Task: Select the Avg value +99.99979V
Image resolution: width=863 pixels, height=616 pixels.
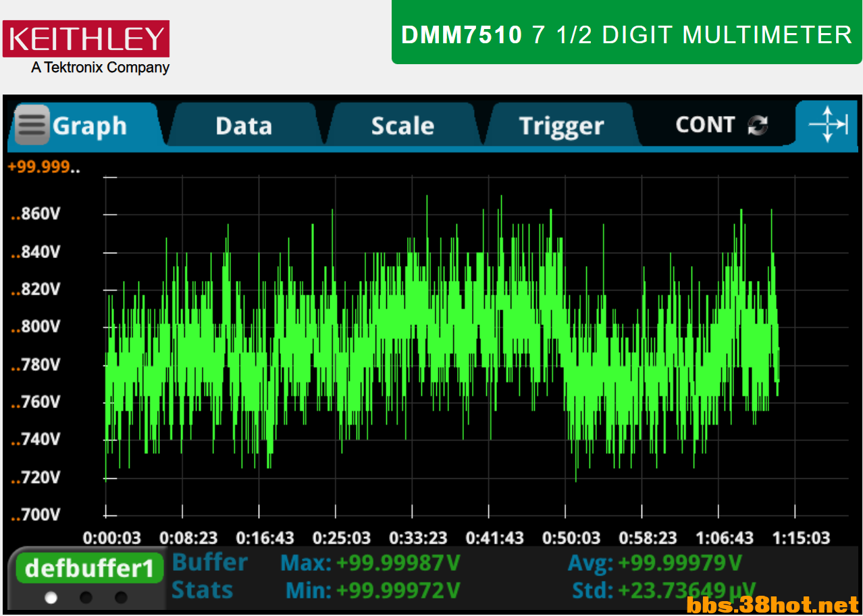Action: coord(680,563)
